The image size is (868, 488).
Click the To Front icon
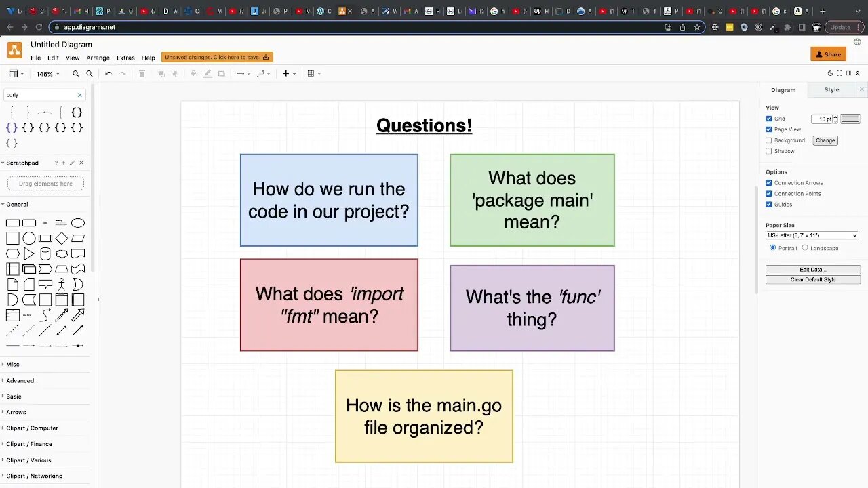[161, 74]
